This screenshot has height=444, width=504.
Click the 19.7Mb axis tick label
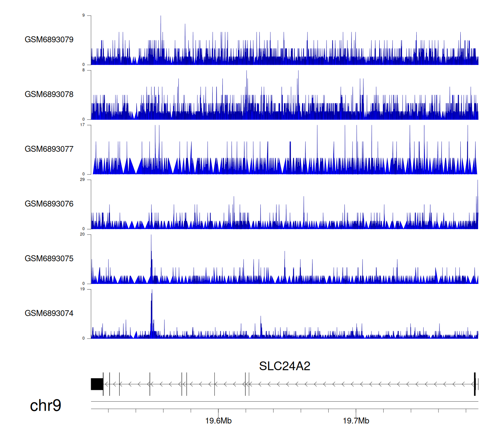coord(356,421)
